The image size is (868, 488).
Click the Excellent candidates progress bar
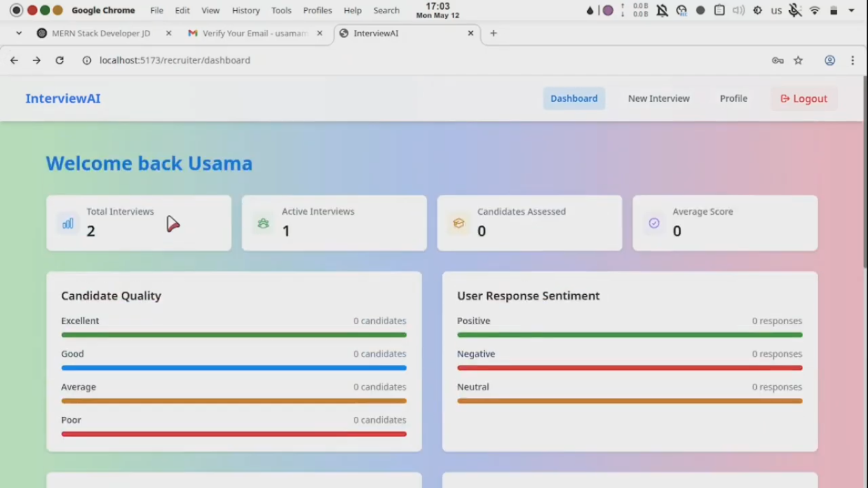[234, 334]
